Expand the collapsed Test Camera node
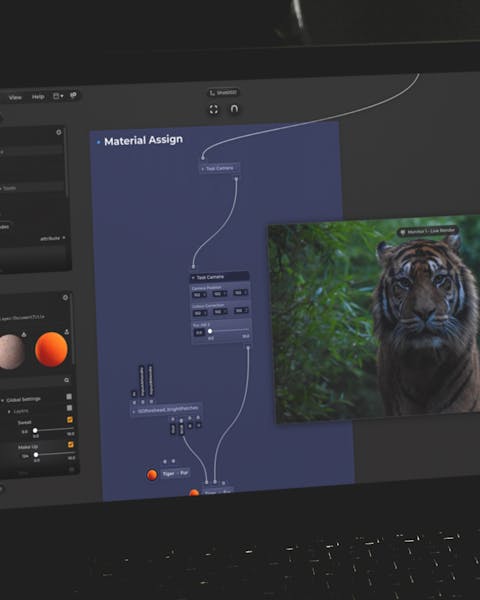The width and height of the screenshot is (480, 600). (203, 168)
